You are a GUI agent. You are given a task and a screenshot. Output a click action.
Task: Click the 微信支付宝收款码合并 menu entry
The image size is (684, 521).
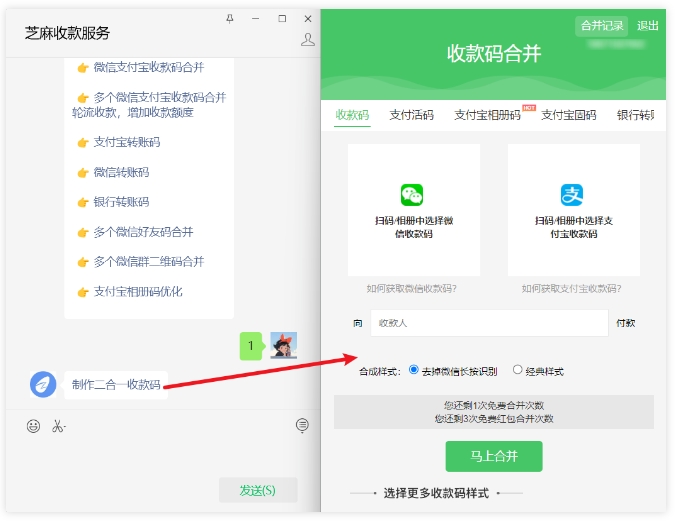149,67
